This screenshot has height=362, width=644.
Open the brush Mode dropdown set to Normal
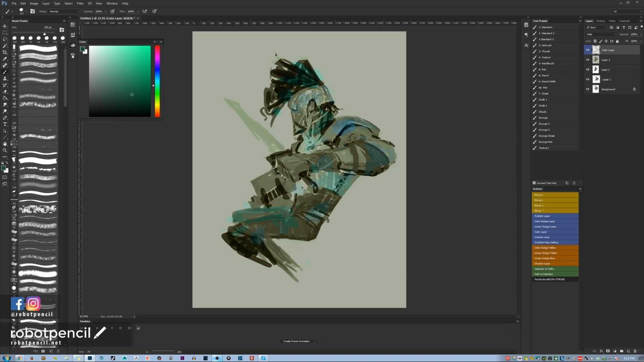point(64,11)
